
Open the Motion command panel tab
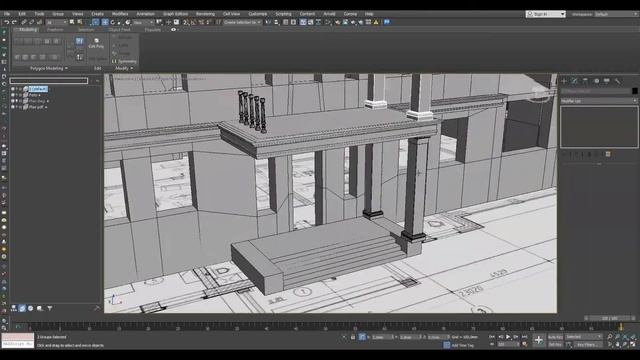596,81
